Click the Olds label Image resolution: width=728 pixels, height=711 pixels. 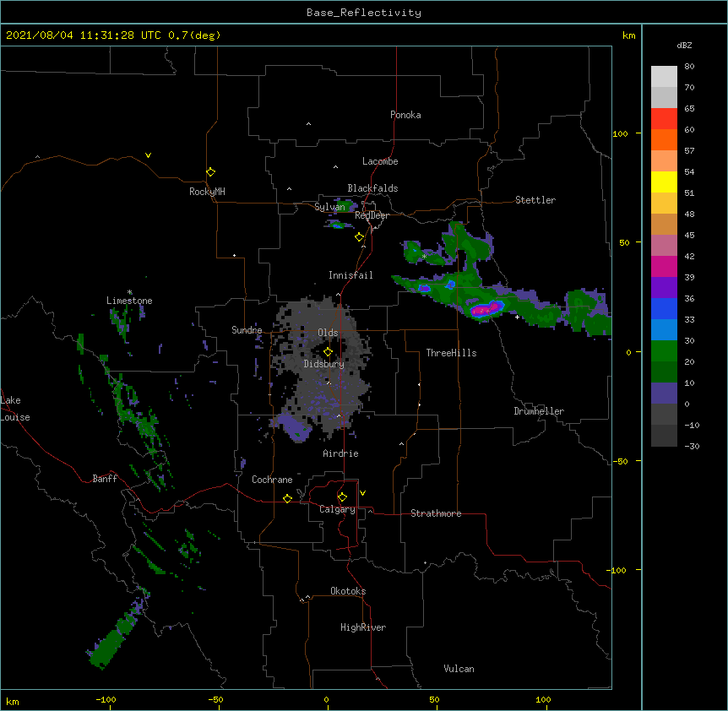tap(328, 333)
